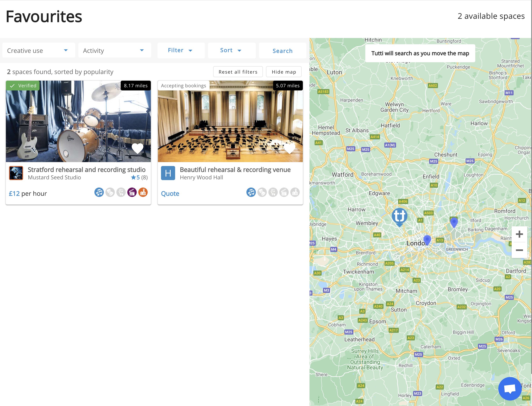532x406 pixels.
Task: Click Reset all filters button
Action: pos(238,72)
